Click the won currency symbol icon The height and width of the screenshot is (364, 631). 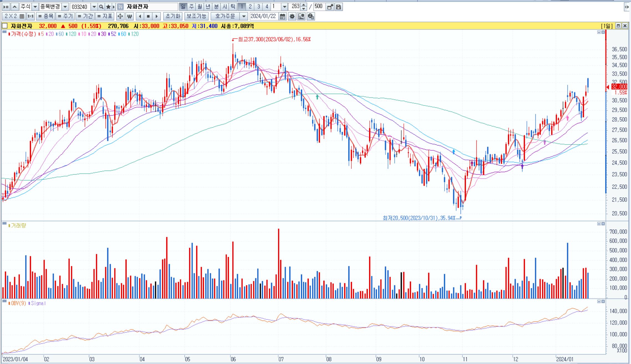129,16
